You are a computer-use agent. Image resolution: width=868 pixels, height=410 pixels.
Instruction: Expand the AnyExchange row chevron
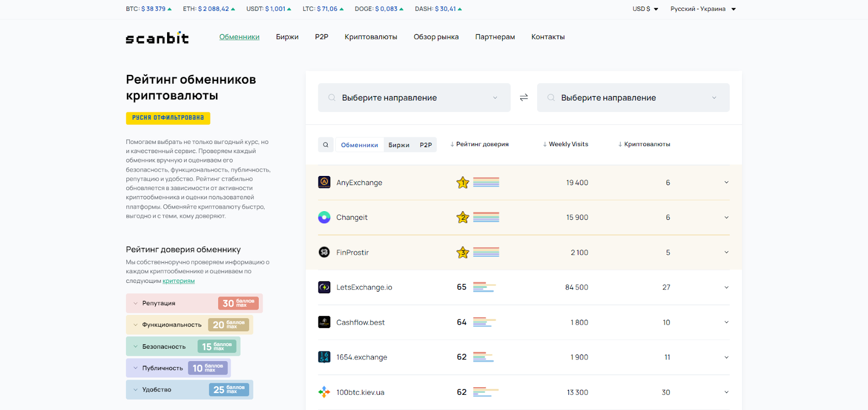pos(726,182)
